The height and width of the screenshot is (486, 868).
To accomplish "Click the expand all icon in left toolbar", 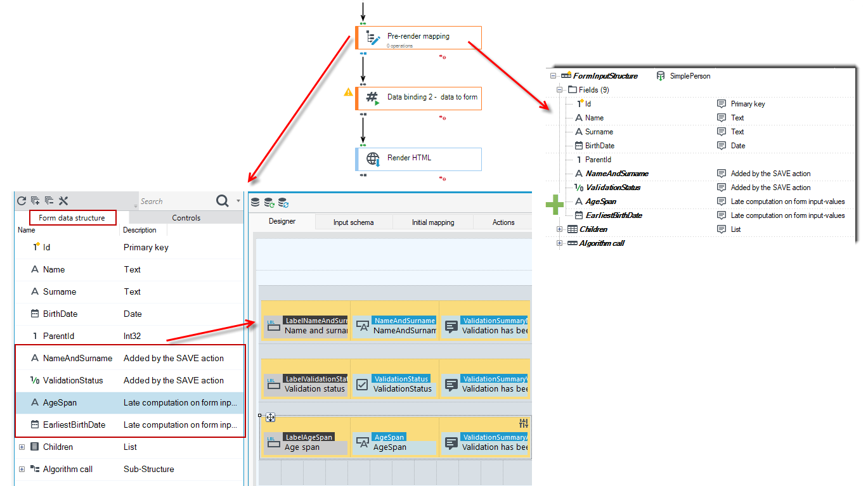I will [36, 201].
